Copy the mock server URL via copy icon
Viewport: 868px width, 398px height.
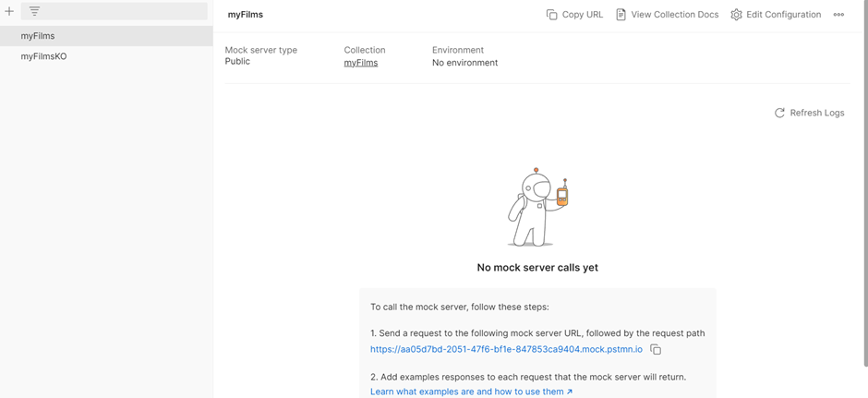click(x=656, y=350)
